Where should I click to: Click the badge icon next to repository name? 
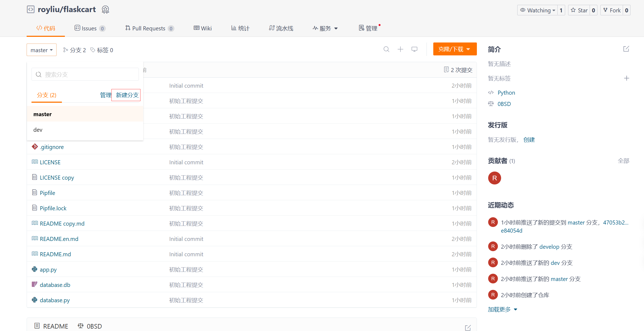[105, 10]
